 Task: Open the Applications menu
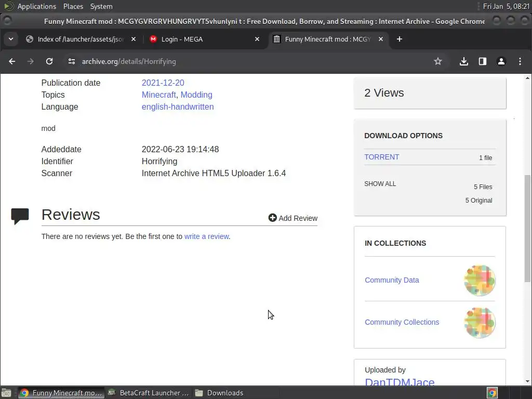click(37, 6)
